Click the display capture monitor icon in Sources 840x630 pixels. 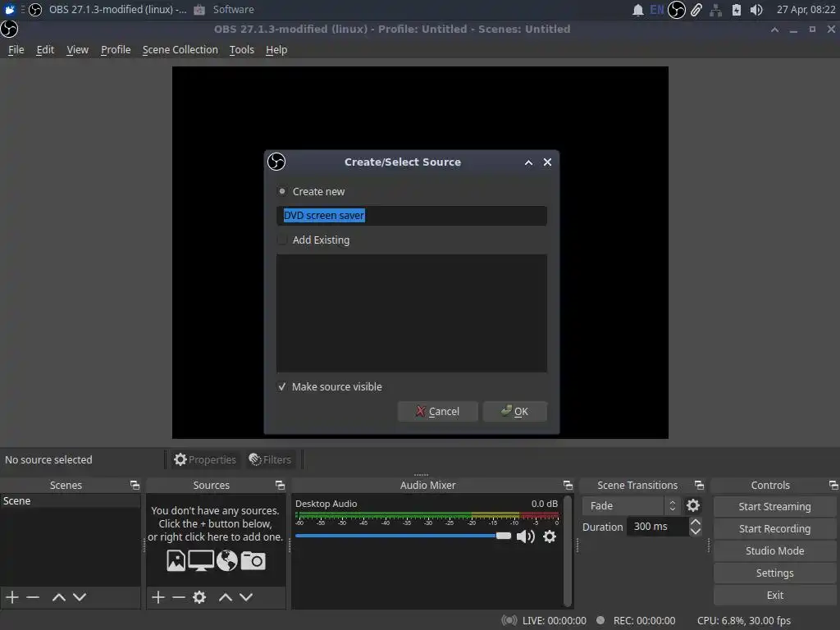coord(201,561)
